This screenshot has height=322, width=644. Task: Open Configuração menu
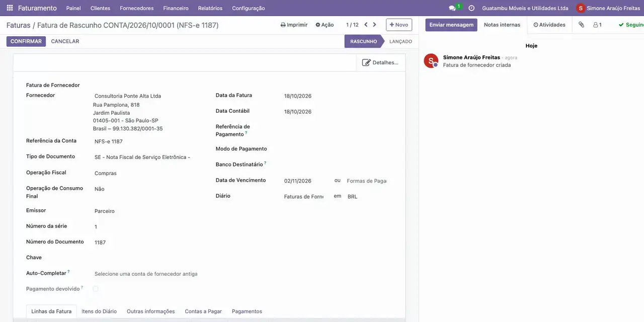[249, 8]
